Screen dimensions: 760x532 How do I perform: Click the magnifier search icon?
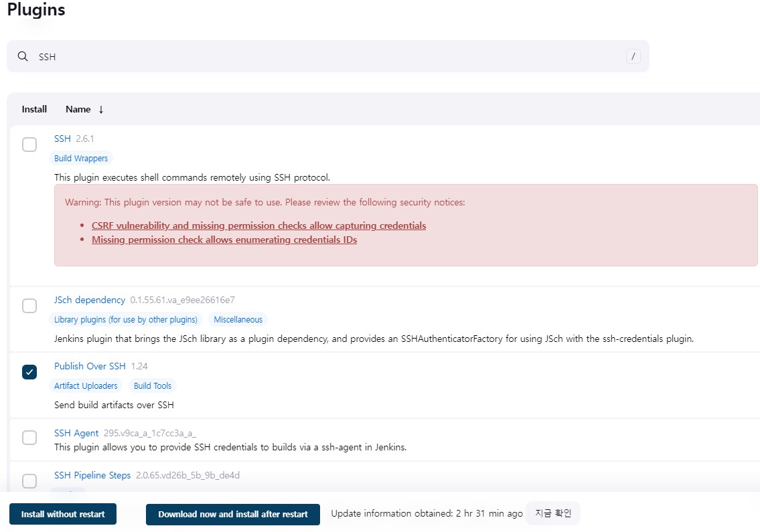(x=23, y=56)
